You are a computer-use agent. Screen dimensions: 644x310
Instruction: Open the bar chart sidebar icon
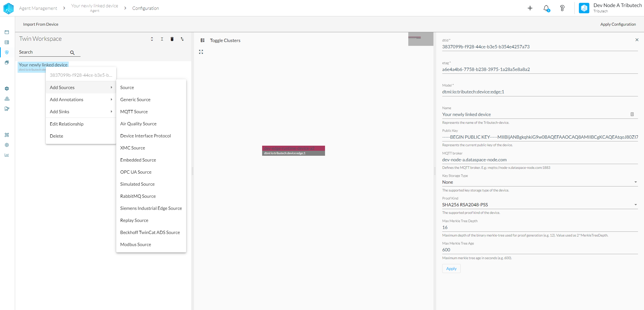(7, 155)
